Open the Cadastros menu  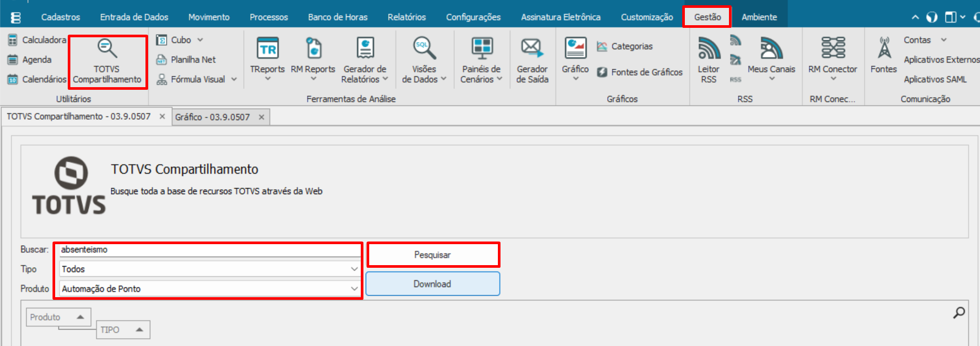point(61,17)
